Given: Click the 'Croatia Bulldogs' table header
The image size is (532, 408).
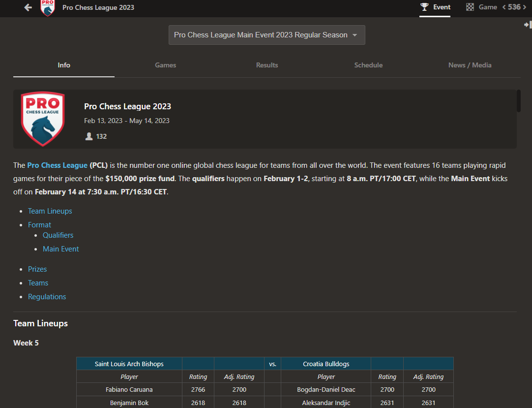Looking at the screenshot, I should (325, 364).
